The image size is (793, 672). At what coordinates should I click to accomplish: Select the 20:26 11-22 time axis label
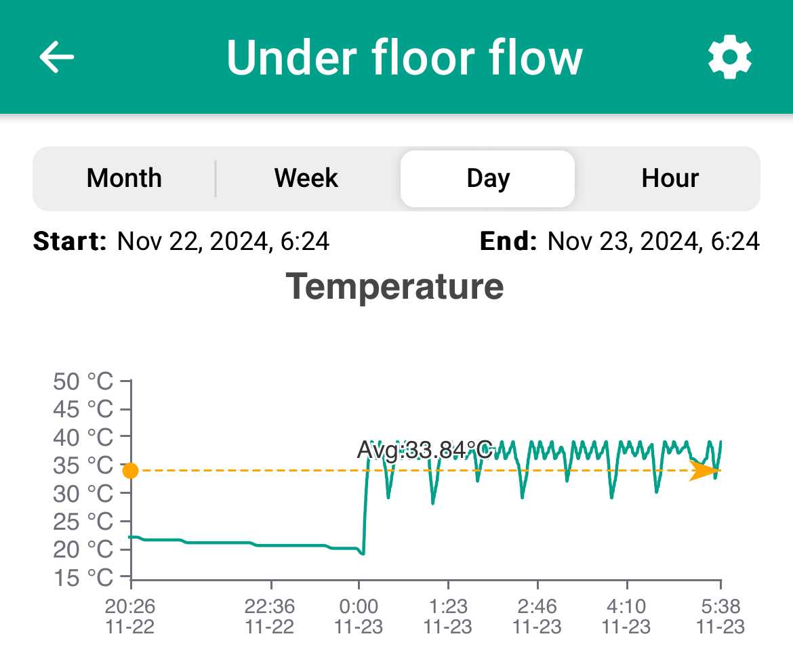pyautogui.click(x=129, y=616)
